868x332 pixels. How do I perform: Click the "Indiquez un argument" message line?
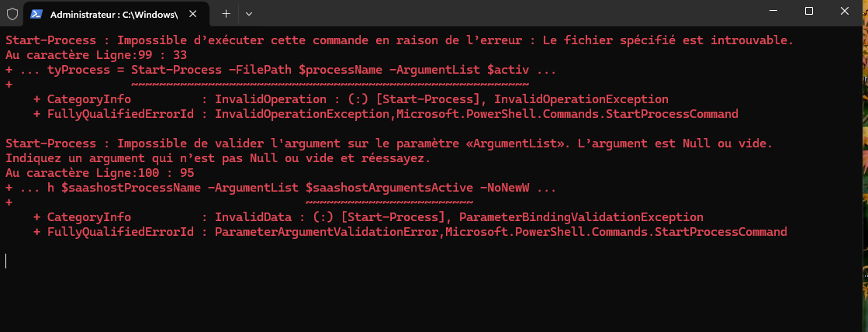pos(217,158)
